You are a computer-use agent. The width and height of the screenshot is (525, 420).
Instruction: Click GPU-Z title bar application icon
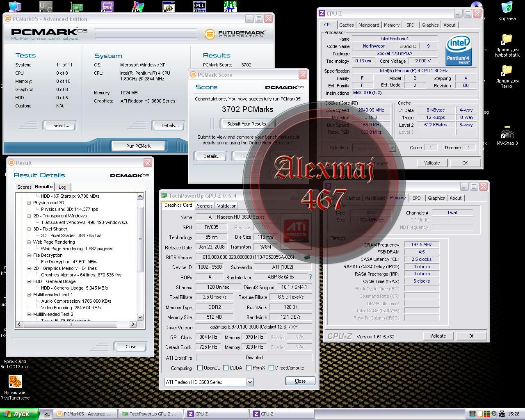click(164, 196)
